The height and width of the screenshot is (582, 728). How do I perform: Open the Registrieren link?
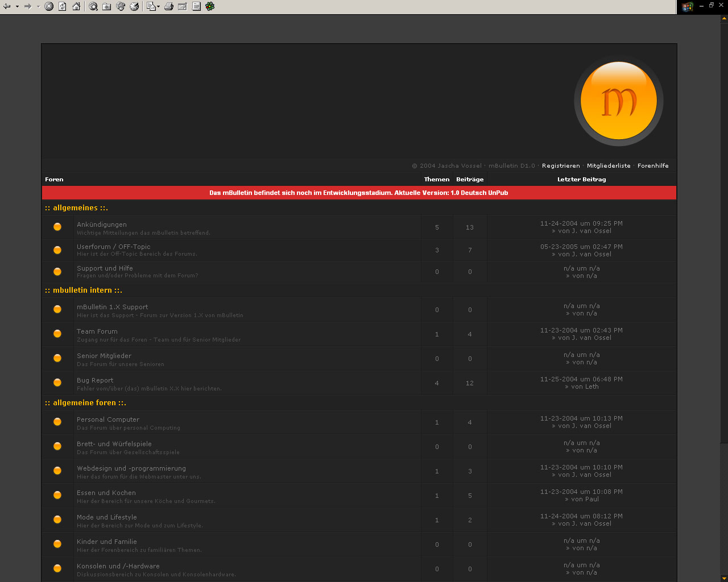pos(561,166)
